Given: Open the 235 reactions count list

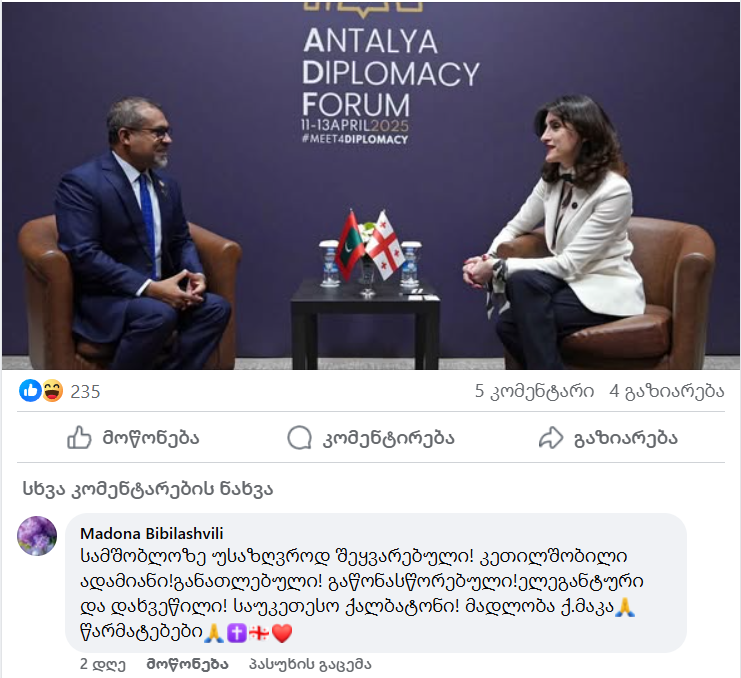Looking at the screenshot, I should tap(85, 392).
